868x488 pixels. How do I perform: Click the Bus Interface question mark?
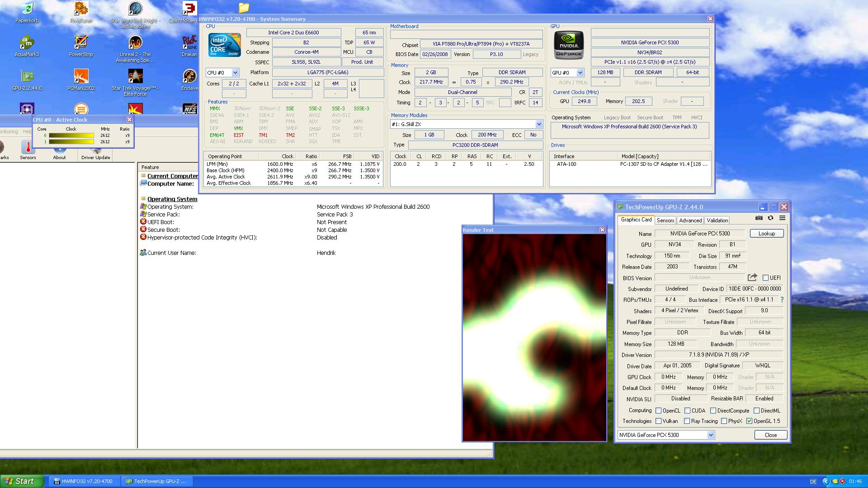[x=782, y=300]
